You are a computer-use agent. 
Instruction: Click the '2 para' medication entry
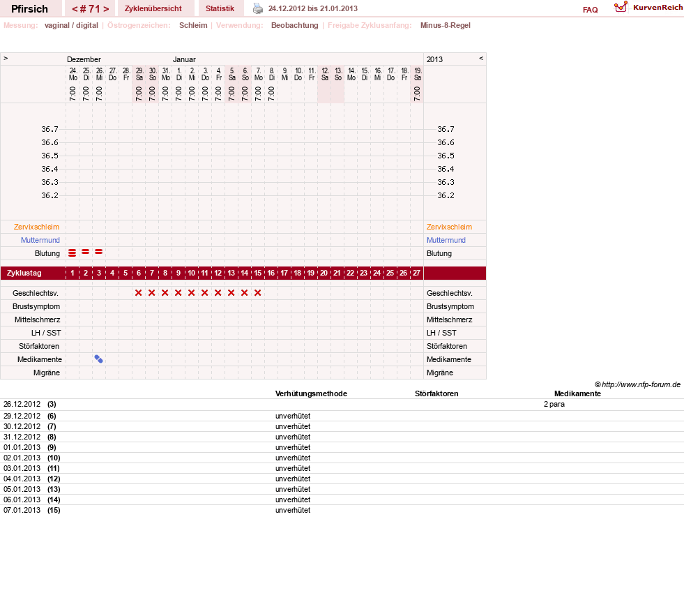click(x=554, y=404)
